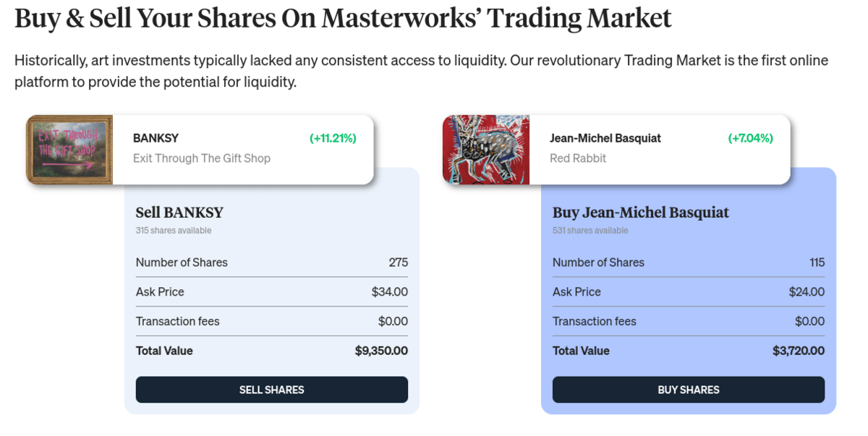Click the +11.21% gain indicator

[333, 138]
